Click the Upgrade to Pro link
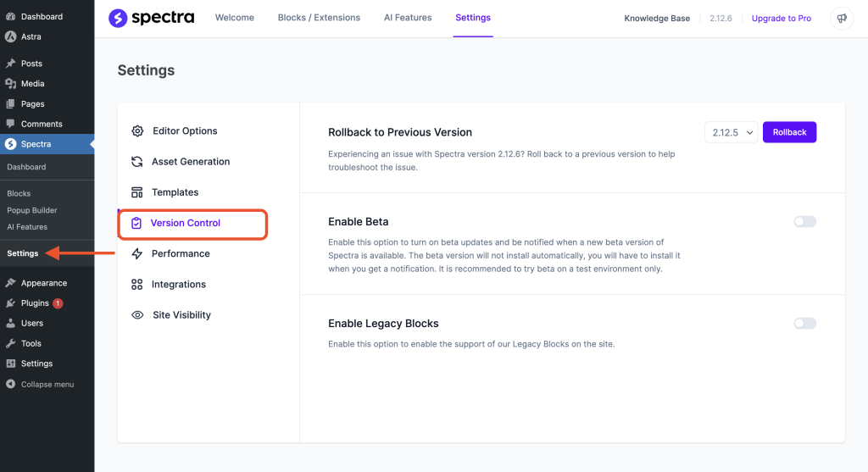 (x=781, y=19)
